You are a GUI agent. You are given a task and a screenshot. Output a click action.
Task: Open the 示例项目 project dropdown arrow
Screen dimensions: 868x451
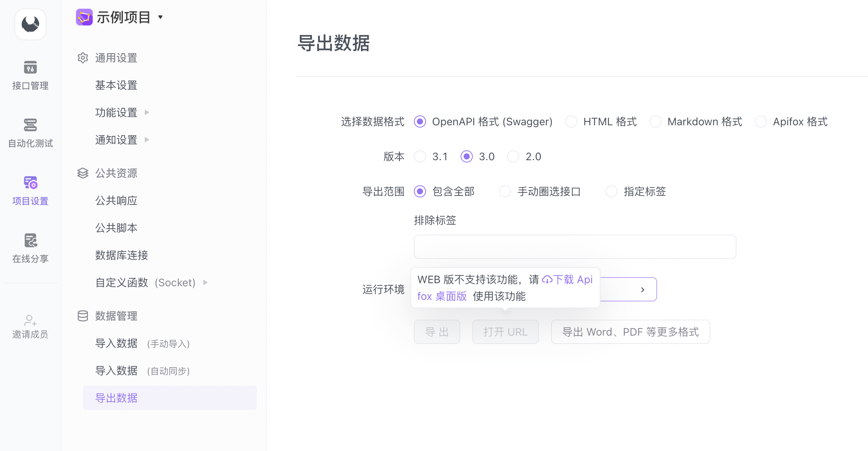click(160, 17)
